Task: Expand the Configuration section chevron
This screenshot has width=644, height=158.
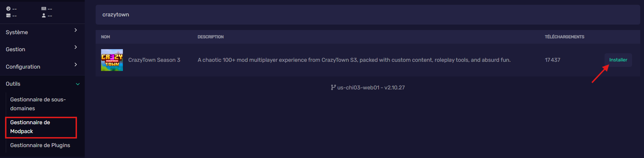Action: coord(76,64)
